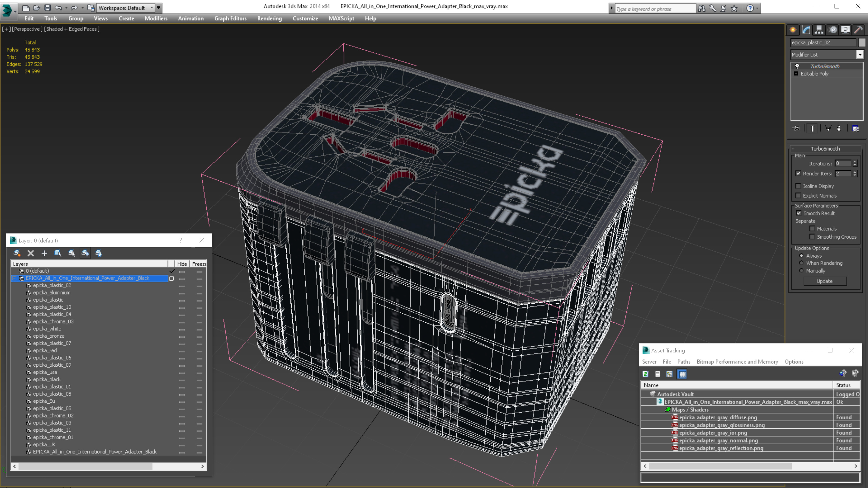Click the object color swatch beside name field
This screenshot has width=868, height=488.
coord(862,42)
